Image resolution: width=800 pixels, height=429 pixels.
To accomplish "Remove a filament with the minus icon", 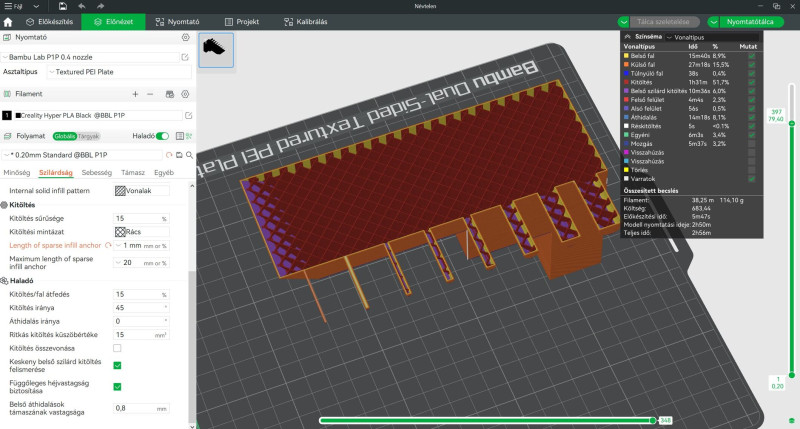I will pos(150,94).
